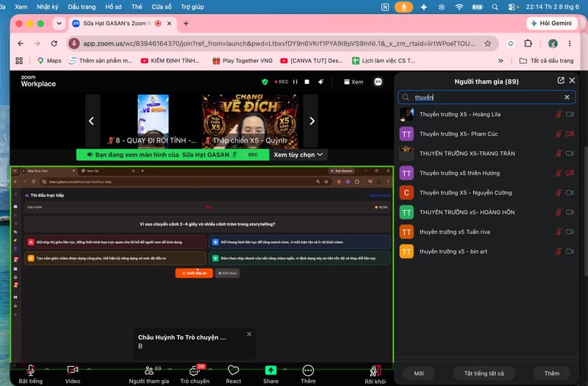The image size is (588, 386).
Task: Show next video thumbnails with right arrow
Action: (312, 121)
